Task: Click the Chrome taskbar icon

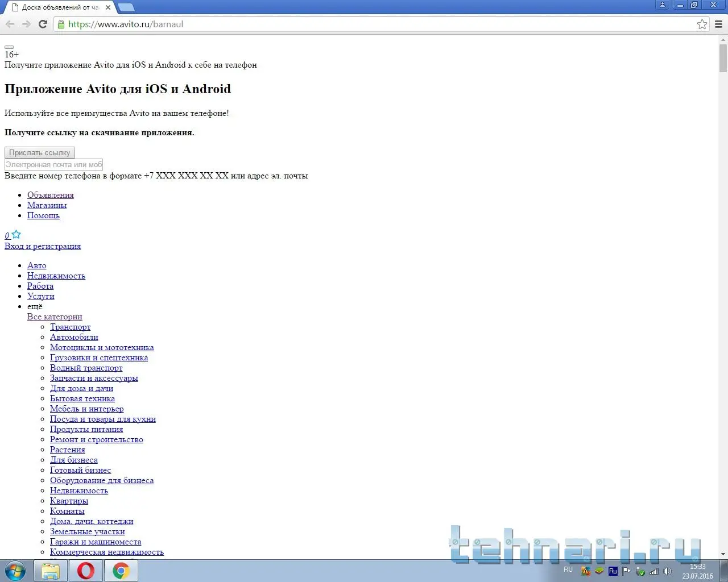Action: 121,571
